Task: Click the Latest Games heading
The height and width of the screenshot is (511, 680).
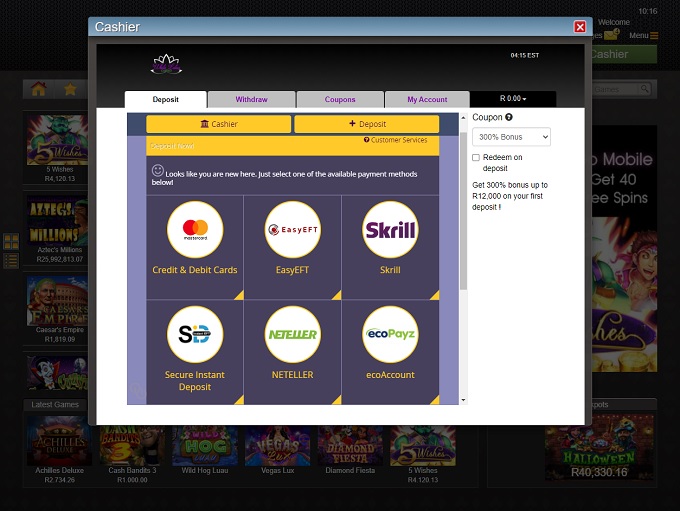Action: (x=55, y=404)
